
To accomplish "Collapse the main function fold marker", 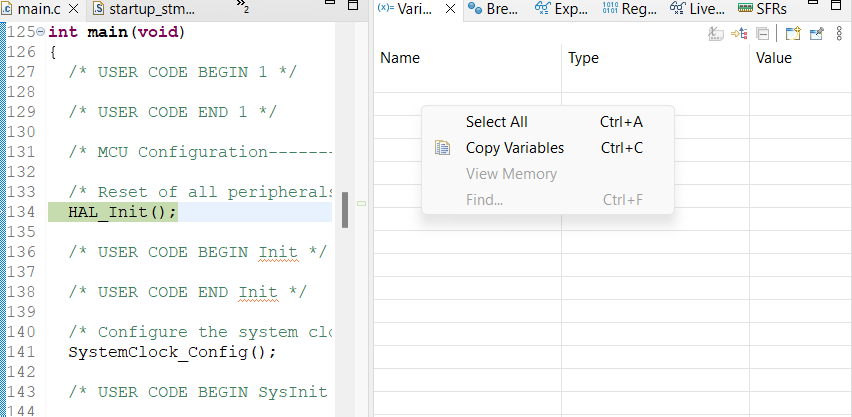I will pyautogui.click(x=40, y=32).
